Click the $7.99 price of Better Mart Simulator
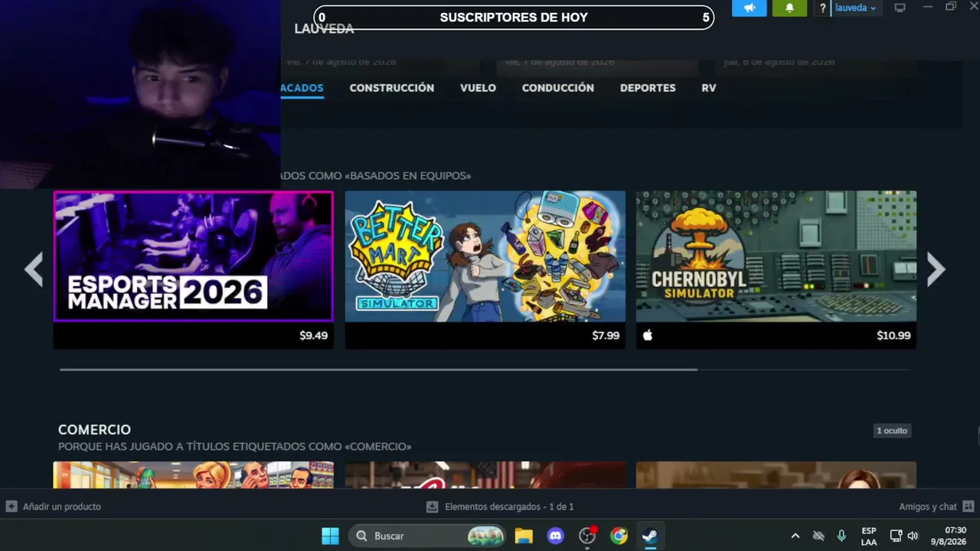This screenshot has width=980, height=551. pyautogui.click(x=606, y=335)
